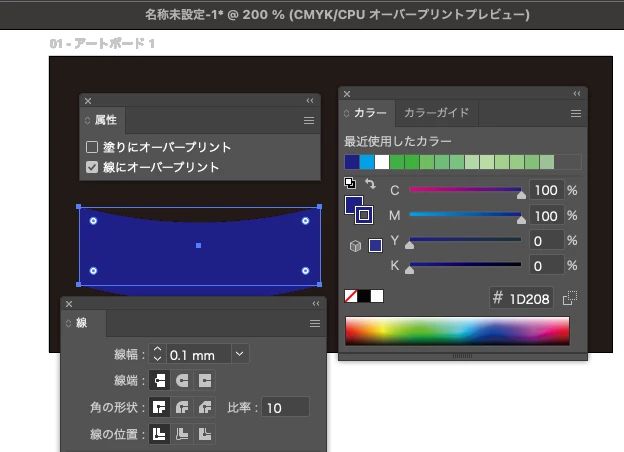Enable the 塗りにオーバープリント checkbox
Image resolution: width=624 pixels, height=452 pixels.
click(92, 147)
